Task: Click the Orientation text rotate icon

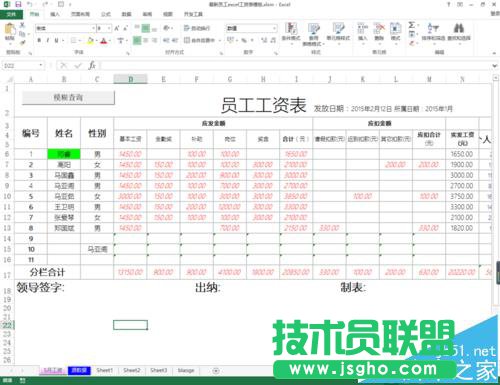Action: pos(166,29)
